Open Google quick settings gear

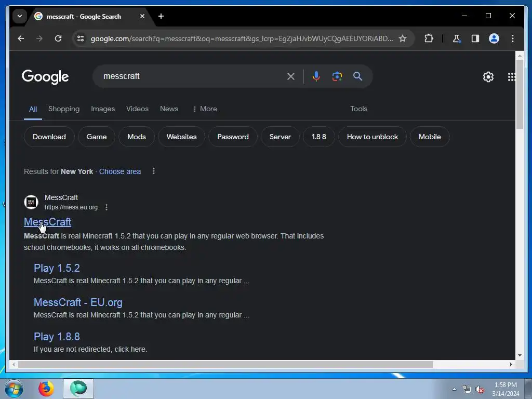click(488, 77)
